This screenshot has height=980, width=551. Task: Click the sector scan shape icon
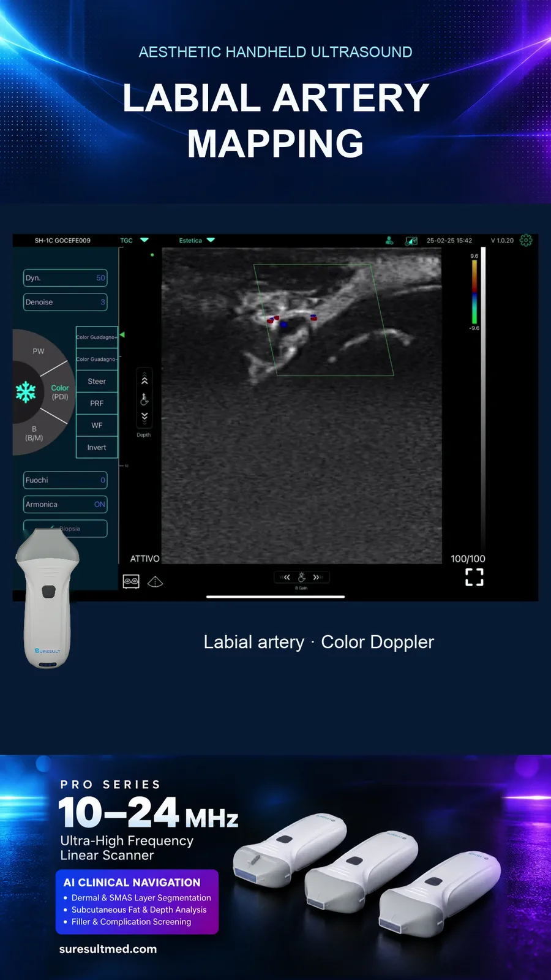point(156,581)
